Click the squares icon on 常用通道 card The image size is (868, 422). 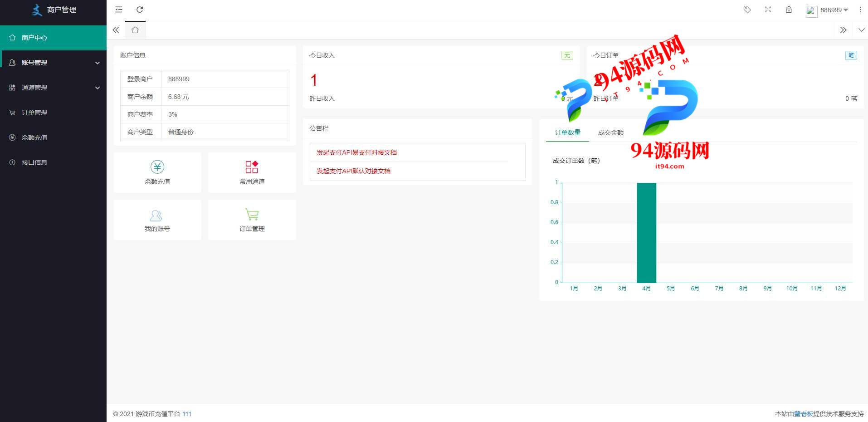[252, 167]
